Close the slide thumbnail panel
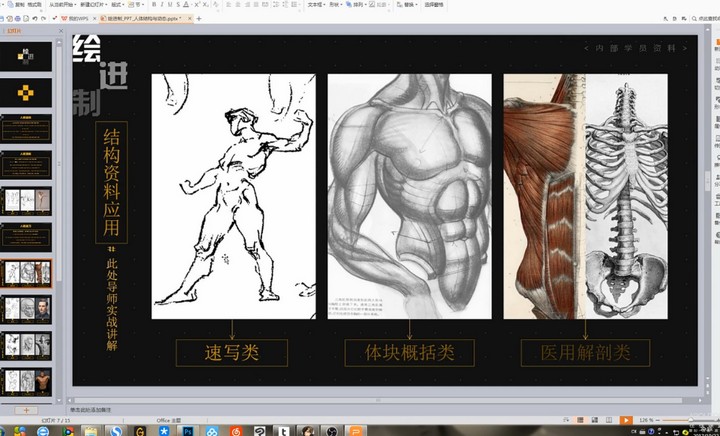This screenshot has width=720, height=436. click(x=61, y=31)
